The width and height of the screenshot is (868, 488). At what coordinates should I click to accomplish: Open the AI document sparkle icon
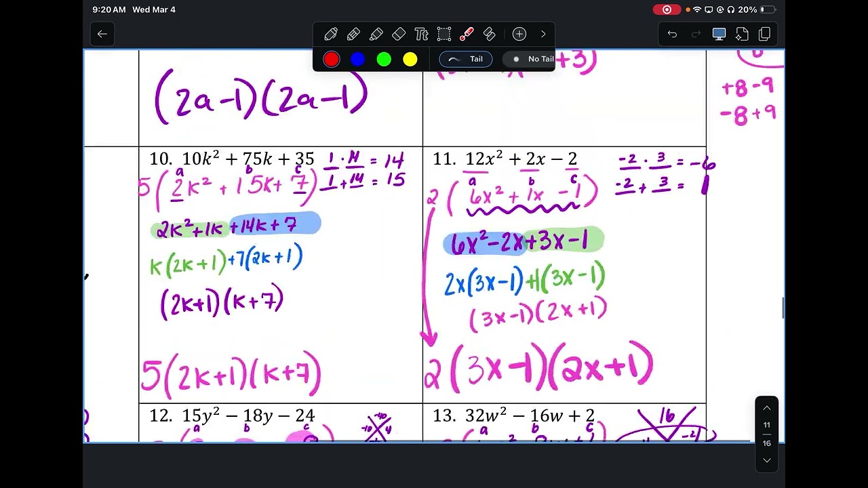(x=742, y=34)
